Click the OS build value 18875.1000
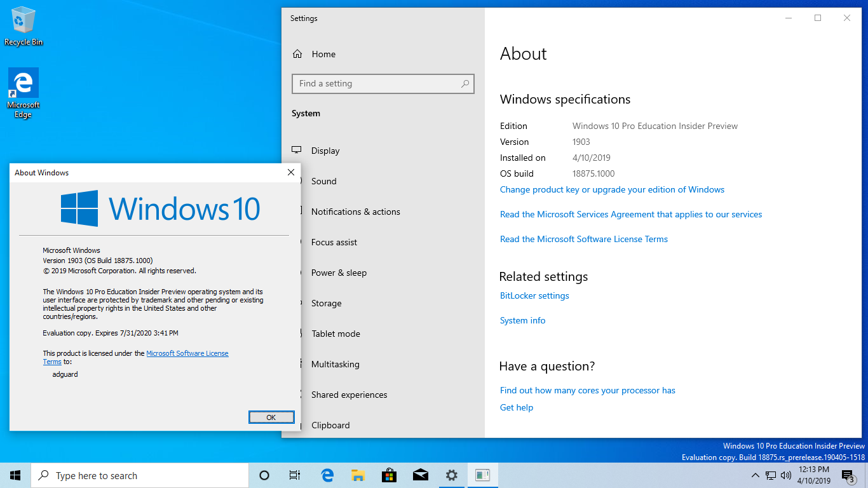Screen dimensions: 868x488 coord(593,173)
